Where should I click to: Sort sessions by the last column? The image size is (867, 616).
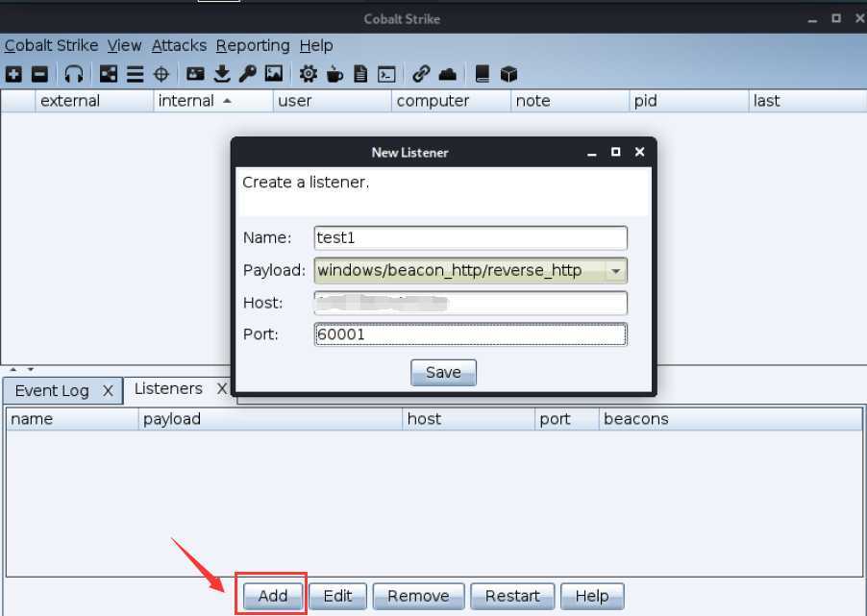[x=807, y=101]
